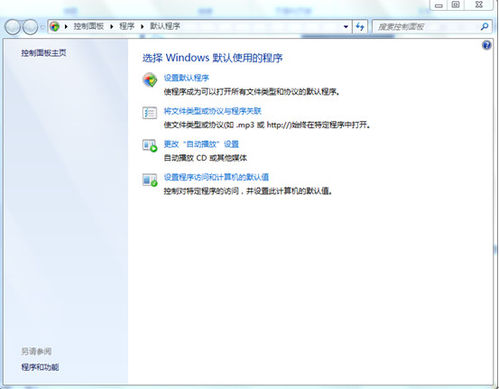Image resolution: width=499 pixels, height=389 pixels.
Task: Click the back navigation arrow button
Action: [13, 27]
